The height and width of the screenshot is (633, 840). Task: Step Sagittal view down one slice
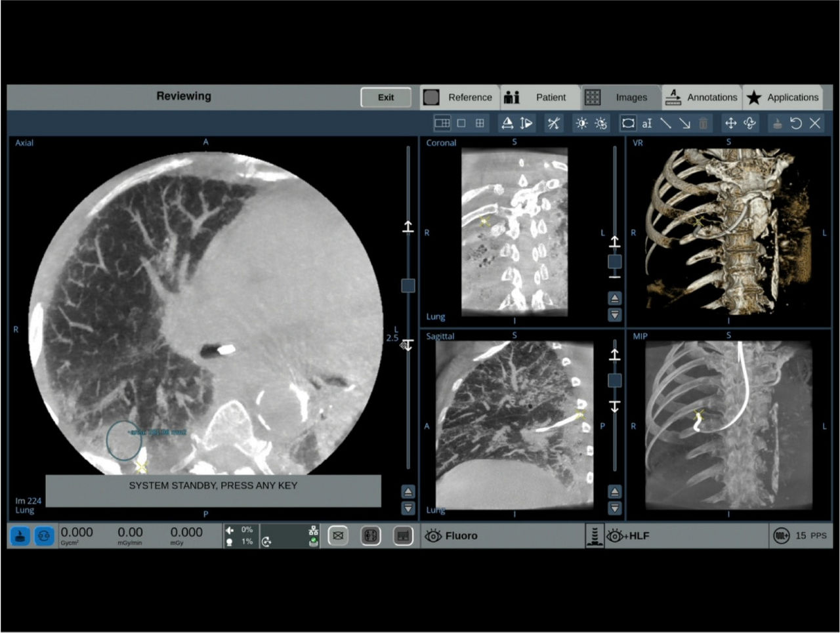click(614, 508)
